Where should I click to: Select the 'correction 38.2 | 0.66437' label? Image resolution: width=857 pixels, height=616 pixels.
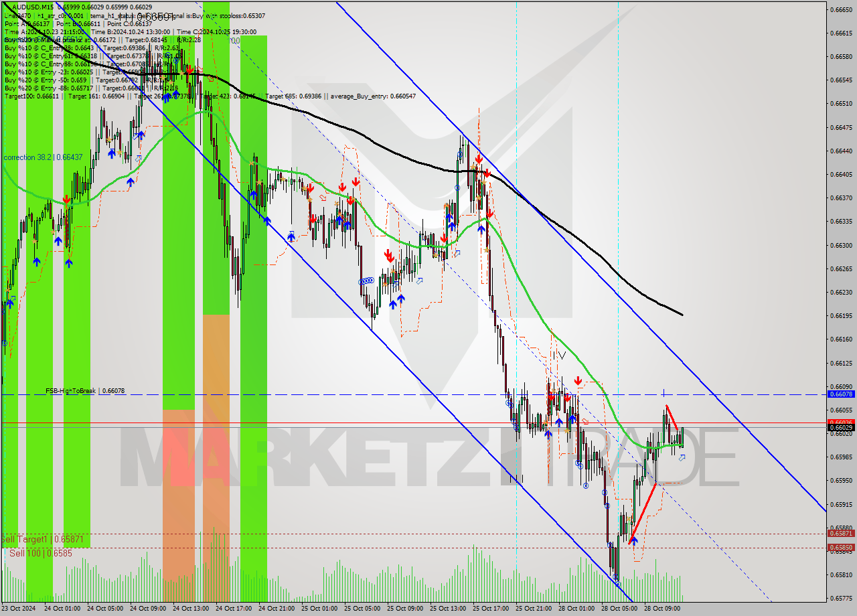pyautogui.click(x=43, y=157)
